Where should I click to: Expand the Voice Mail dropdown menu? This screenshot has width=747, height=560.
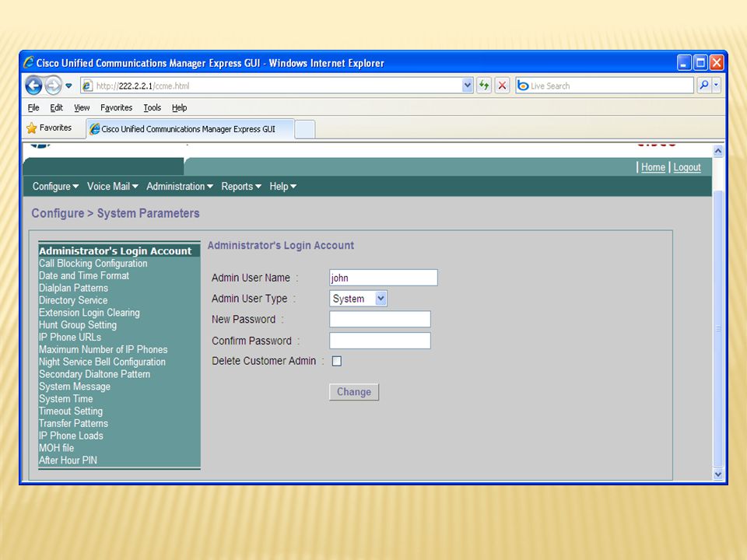tap(112, 186)
